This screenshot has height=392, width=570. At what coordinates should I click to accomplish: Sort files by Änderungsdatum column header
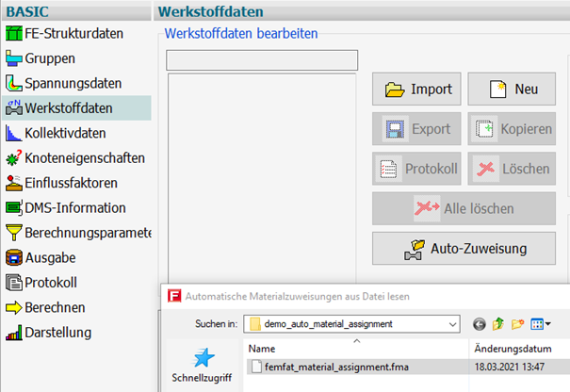[513, 349]
